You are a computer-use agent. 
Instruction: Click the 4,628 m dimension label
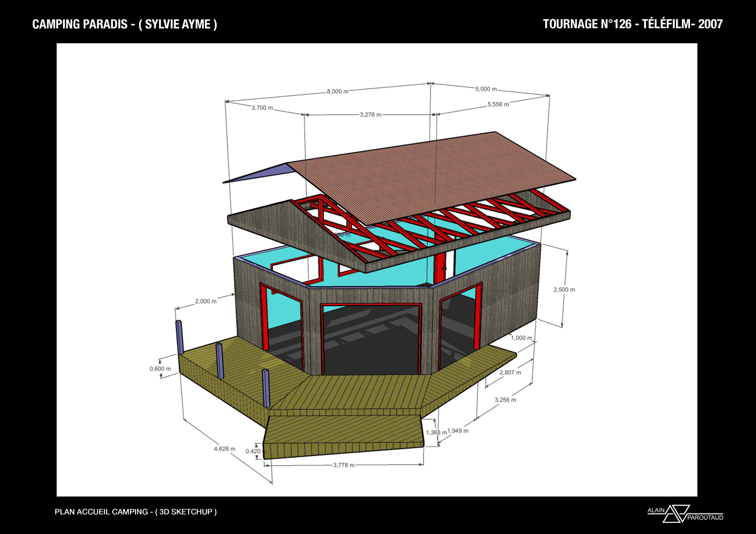[x=224, y=449]
